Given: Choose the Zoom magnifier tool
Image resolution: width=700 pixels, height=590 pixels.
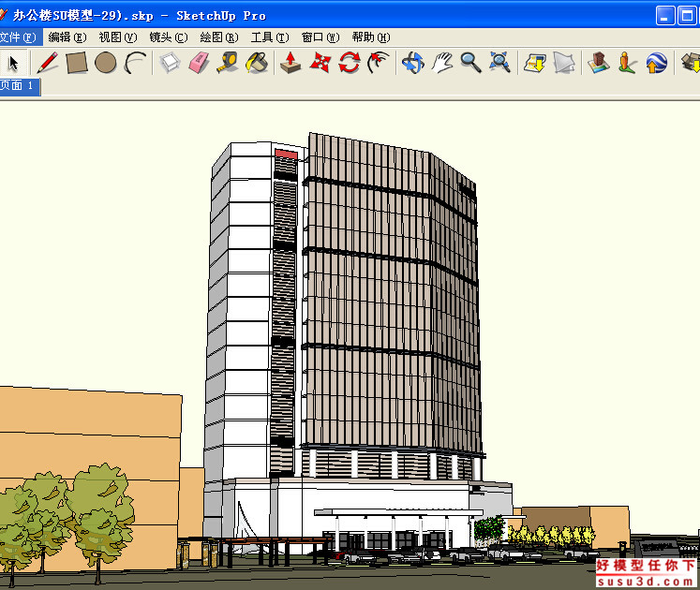Looking at the screenshot, I should (470, 63).
